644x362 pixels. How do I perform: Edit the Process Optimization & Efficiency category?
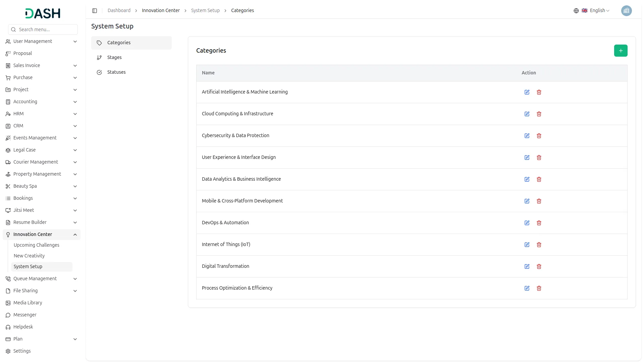coord(527,288)
